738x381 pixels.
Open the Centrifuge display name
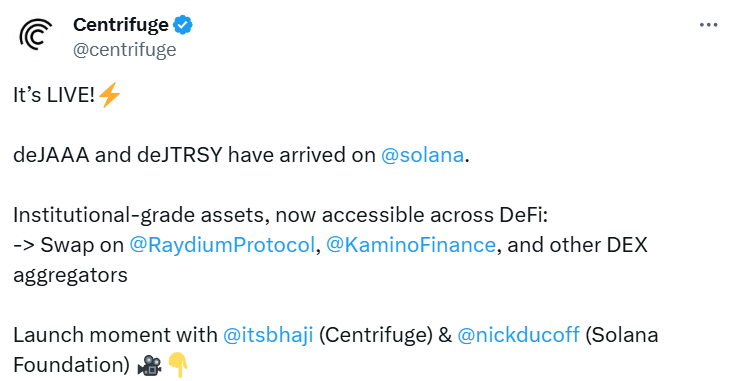(x=121, y=24)
